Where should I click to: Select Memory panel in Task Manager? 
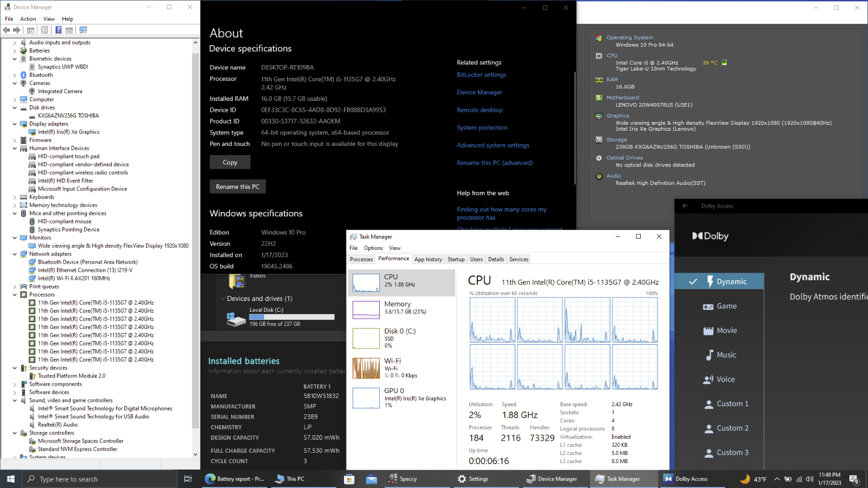click(x=401, y=310)
